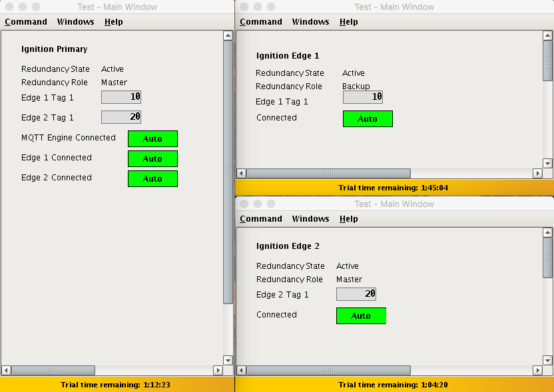Click scroll down arrow in Primary window
The image size is (554, 392).
tap(228, 361)
